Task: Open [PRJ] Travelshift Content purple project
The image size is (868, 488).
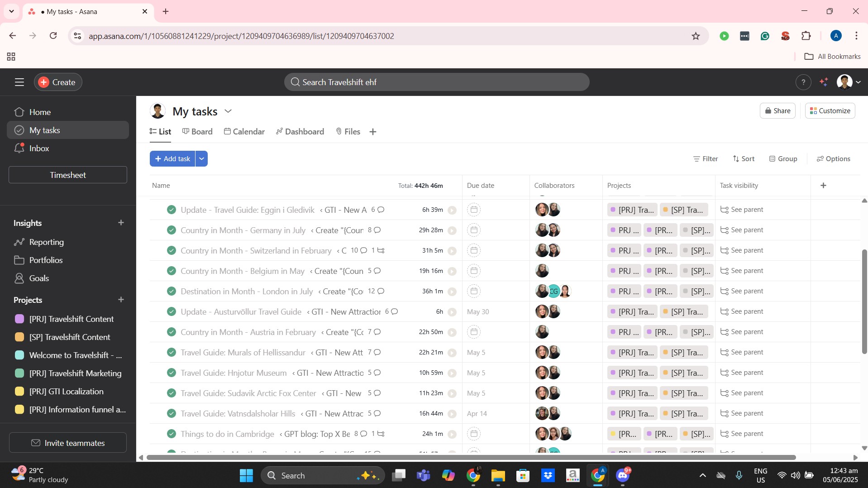Action: click(68, 319)
